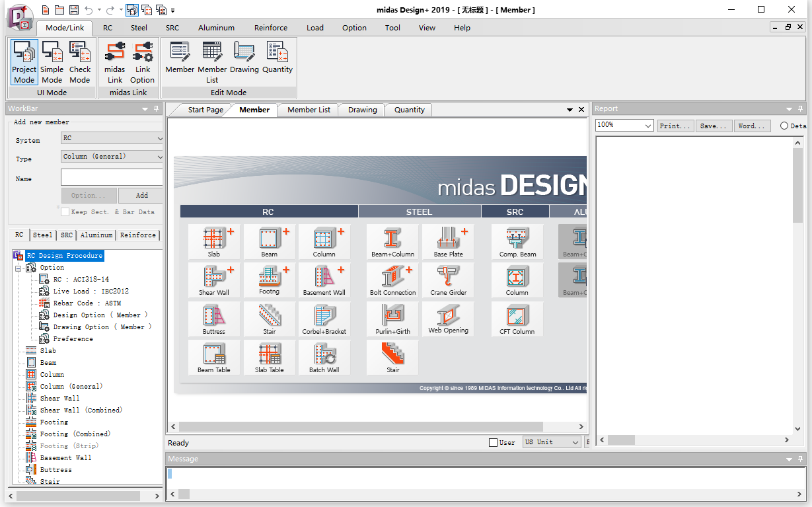This screenshot has height=507, width=812.
Task: Activate Project Mode in the ribbon
Action: 24,62
